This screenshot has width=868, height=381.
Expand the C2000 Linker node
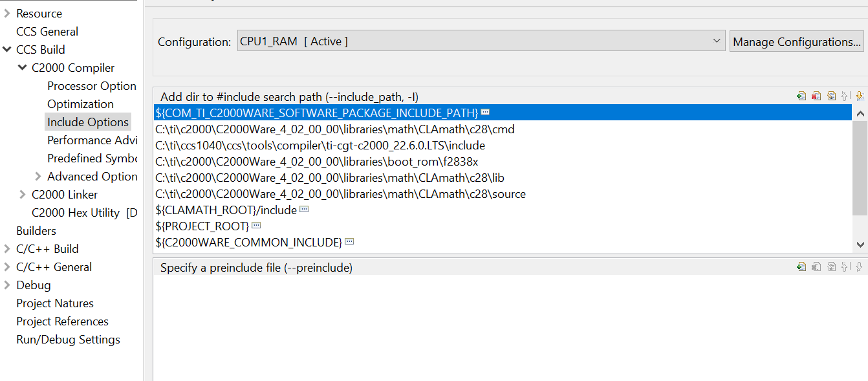(x=23, y=194)
